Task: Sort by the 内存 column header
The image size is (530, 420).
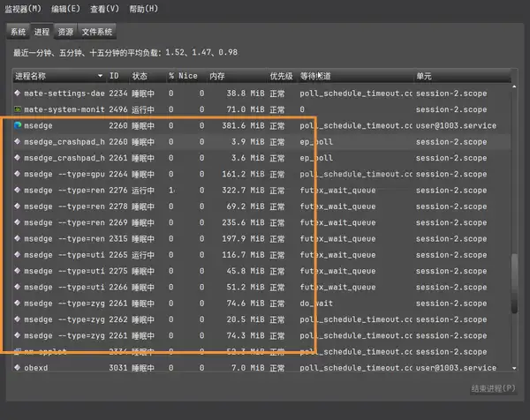Action: click(x=236, y=76)
